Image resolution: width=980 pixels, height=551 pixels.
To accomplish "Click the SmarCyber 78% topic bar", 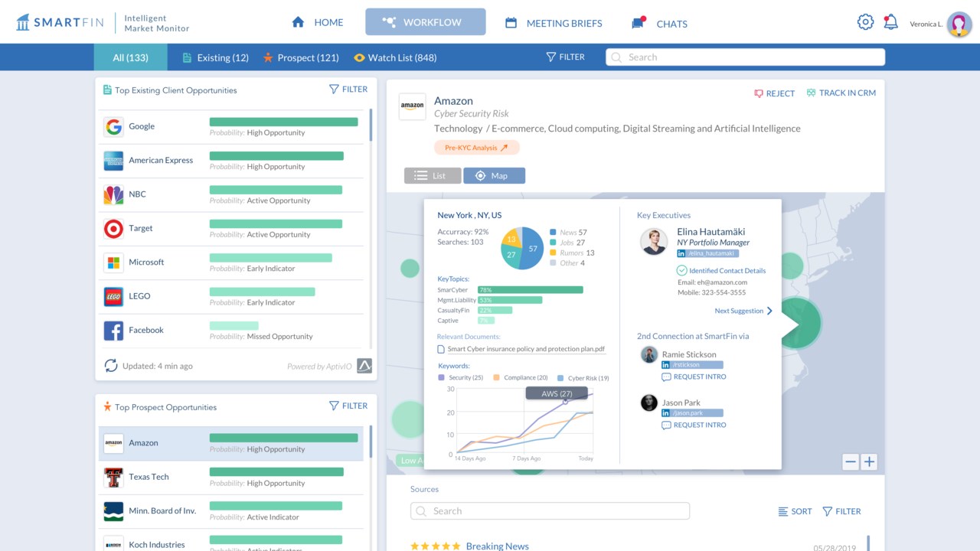I will coord(530,290).
